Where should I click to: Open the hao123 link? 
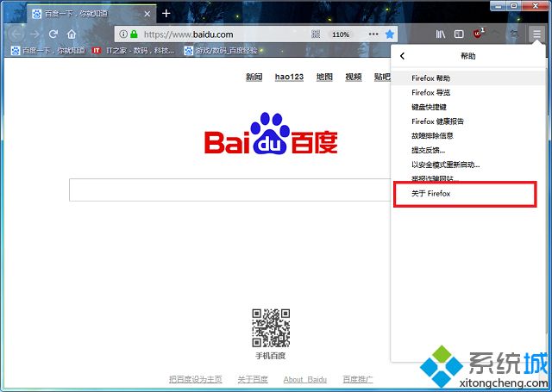coord(289,77)
